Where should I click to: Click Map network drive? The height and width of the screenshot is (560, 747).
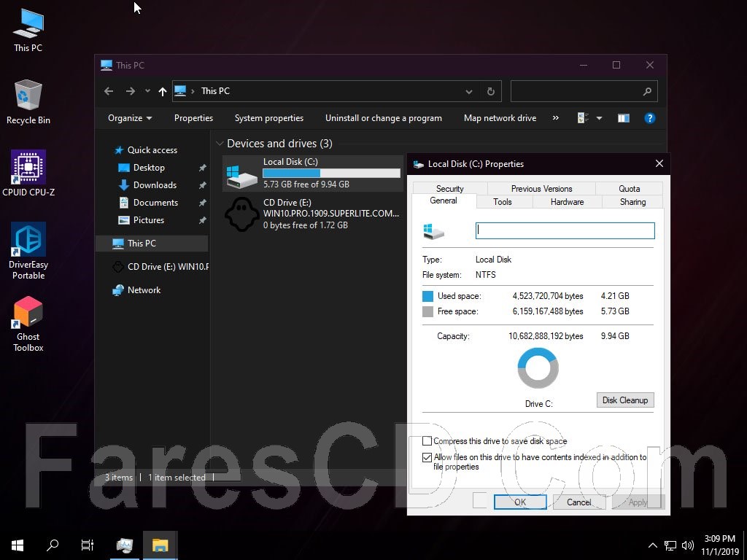tap(500, 118)
